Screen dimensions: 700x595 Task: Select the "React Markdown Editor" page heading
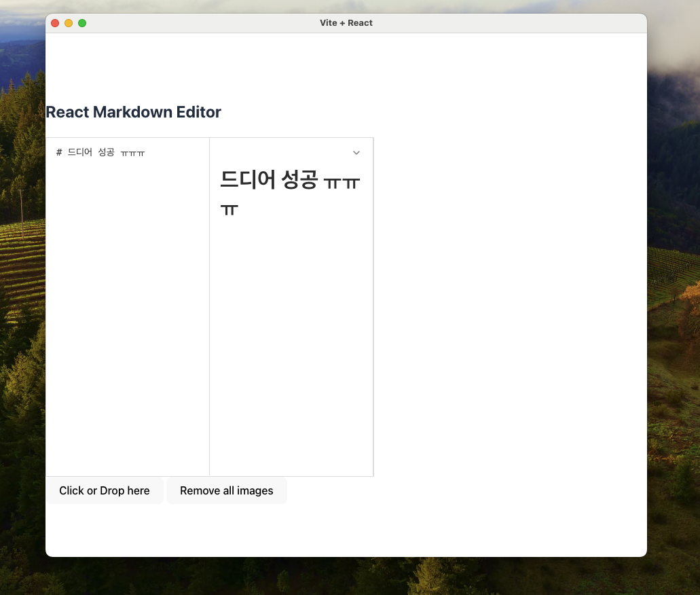tap(134, 112)
